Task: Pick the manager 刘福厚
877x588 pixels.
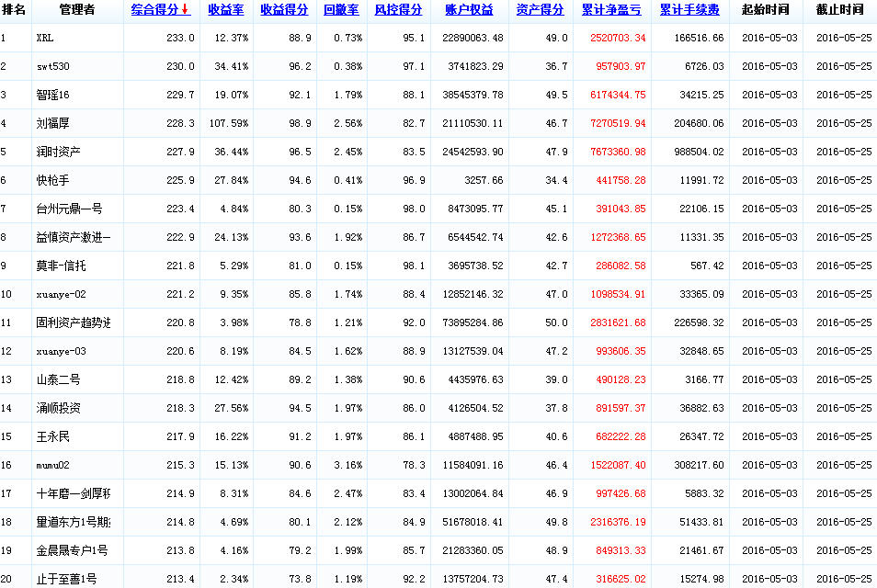Action: pos(52,123)
